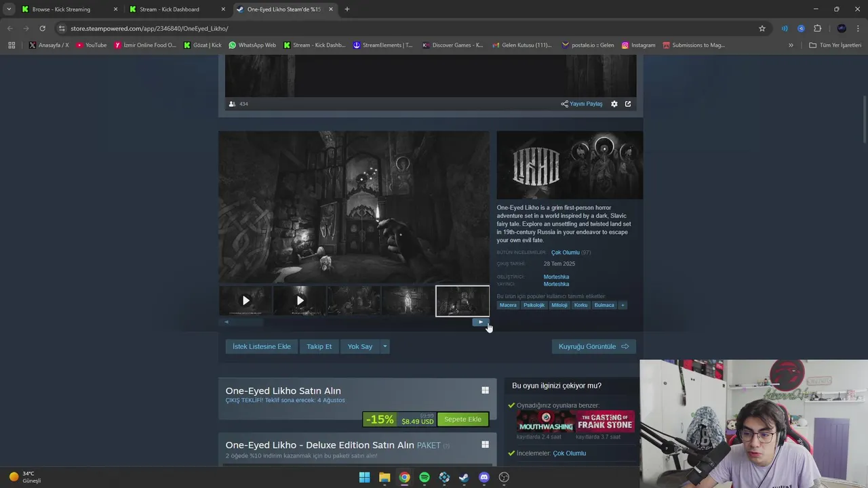This screenshot has height=488, width=868.
Task: Select the highlighted fifth screenshot thumbnail
Action: click(x=462, y=301)
